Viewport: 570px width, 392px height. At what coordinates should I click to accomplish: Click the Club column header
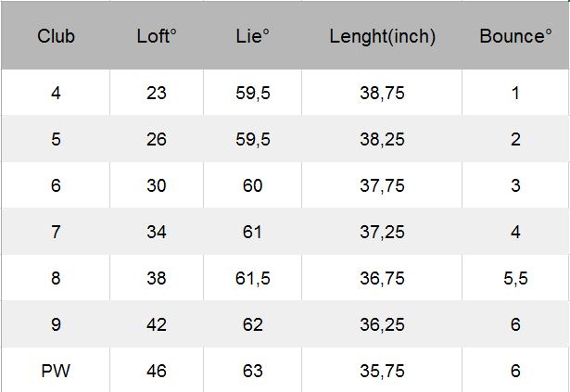click(56, 37)
